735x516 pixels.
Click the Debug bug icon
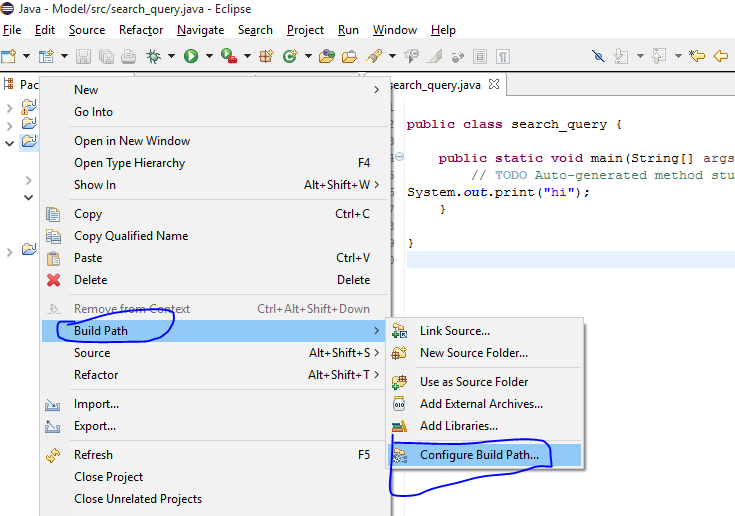pyautogui.click(x=153, y=56)
